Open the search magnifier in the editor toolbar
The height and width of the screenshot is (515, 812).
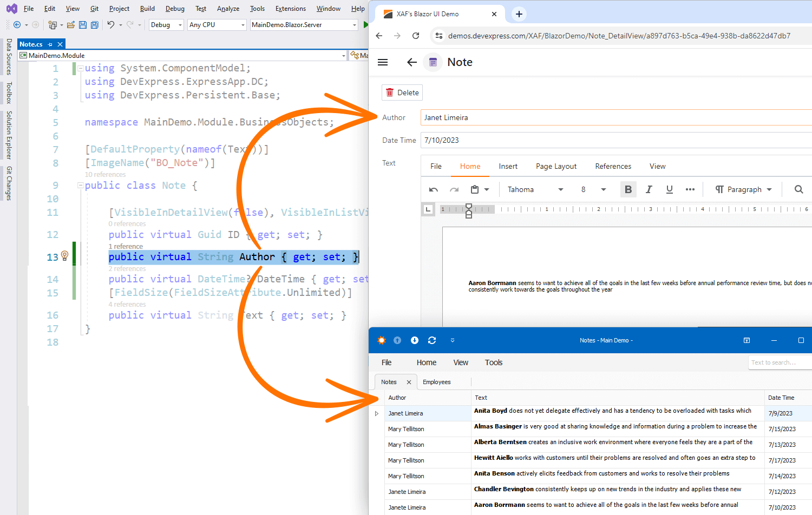click(x=798, y=189)
